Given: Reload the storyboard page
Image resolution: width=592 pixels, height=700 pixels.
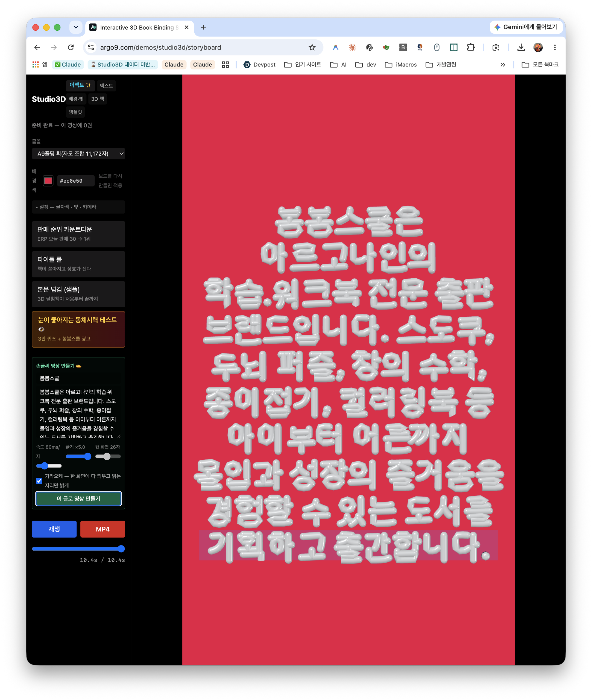Looking at the screenshot, I should (71, 47).
